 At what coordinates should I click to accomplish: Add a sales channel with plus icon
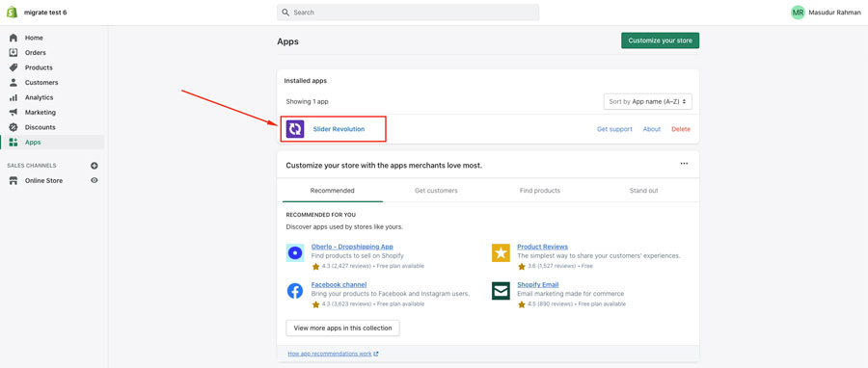[95, 165]
